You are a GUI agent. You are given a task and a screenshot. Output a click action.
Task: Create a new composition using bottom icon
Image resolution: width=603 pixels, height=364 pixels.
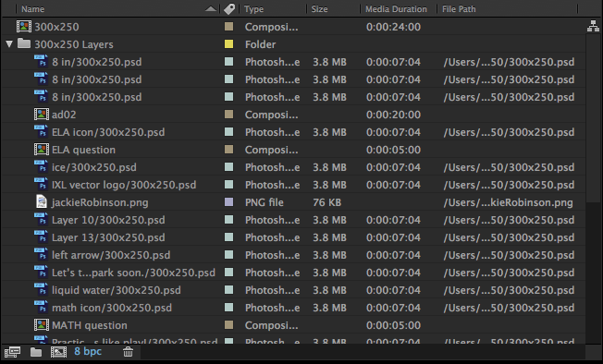click(58, 352)
